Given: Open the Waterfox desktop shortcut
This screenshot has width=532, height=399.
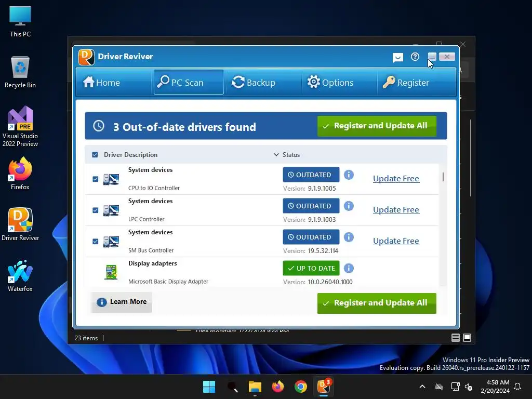Looking at the screenshot, I should pyautogui.click(x=20, y=275).
